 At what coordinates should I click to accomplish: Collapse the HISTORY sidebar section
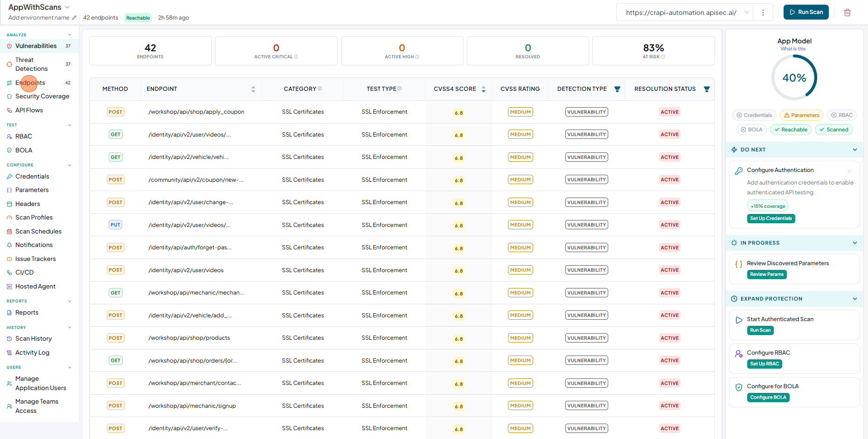coord(70,328)
